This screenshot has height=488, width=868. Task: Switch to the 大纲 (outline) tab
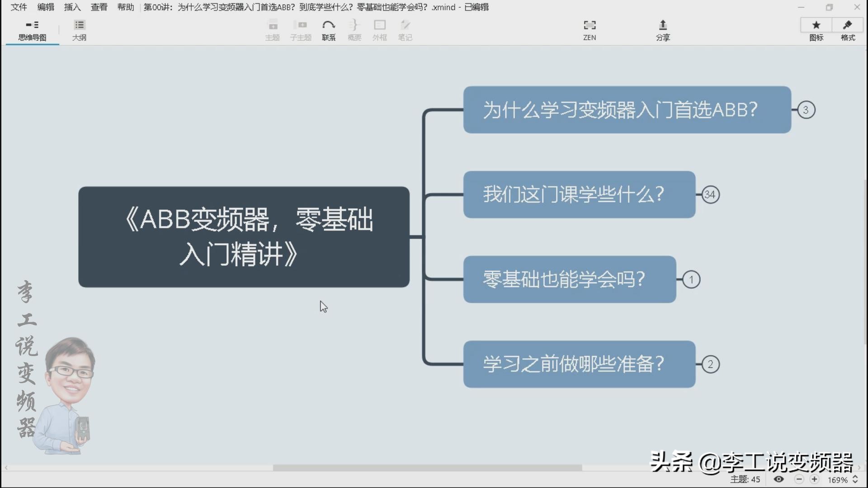pyautogui.click(x=79, y=29)
